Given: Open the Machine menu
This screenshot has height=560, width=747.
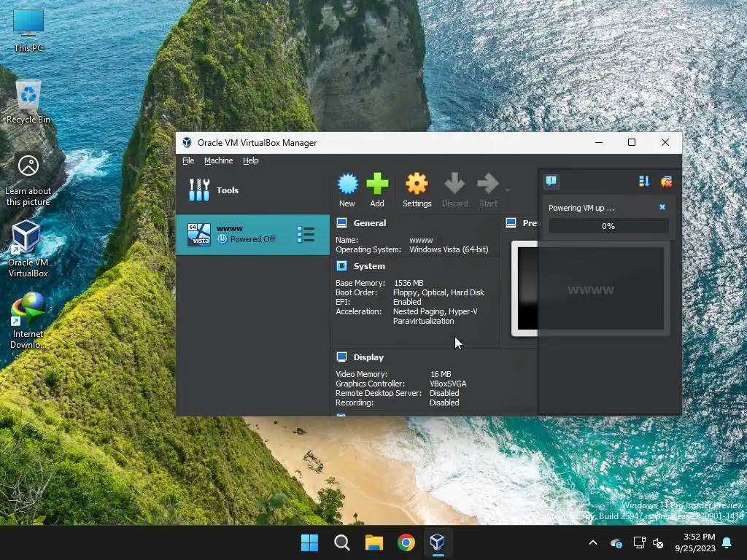Looking at the screenshot, I should pos(219,160).
